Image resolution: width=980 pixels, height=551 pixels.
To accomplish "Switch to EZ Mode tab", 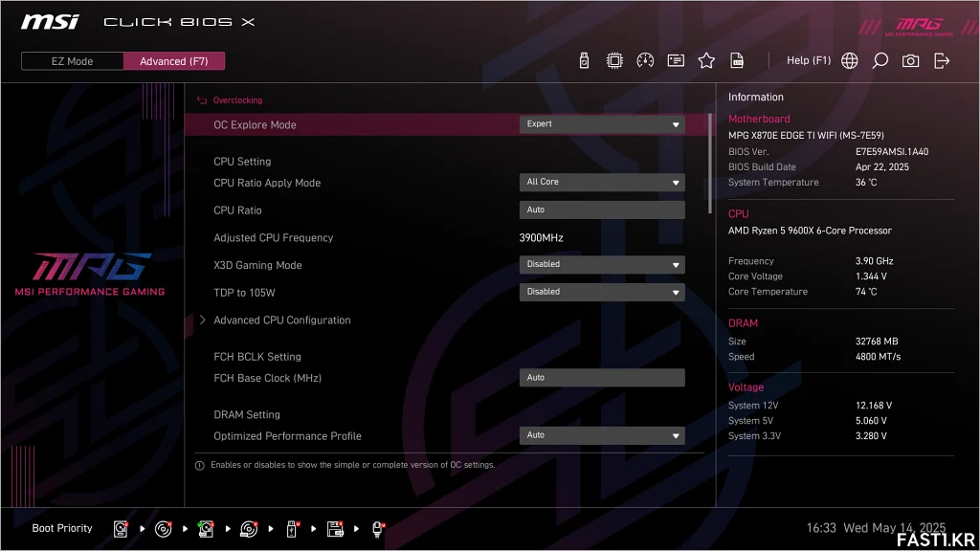I will point(72,61).
